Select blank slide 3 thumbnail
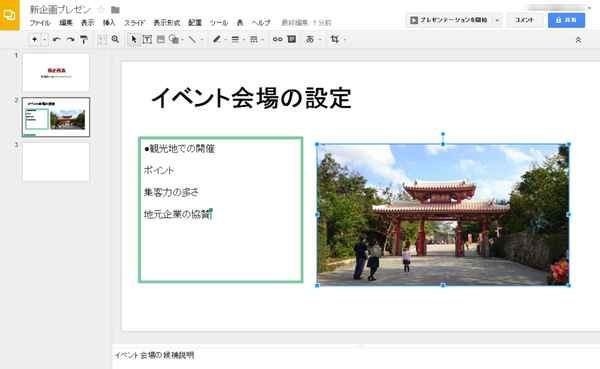Image resolution: width=600 pixels, height=369 pixels. 56,162
